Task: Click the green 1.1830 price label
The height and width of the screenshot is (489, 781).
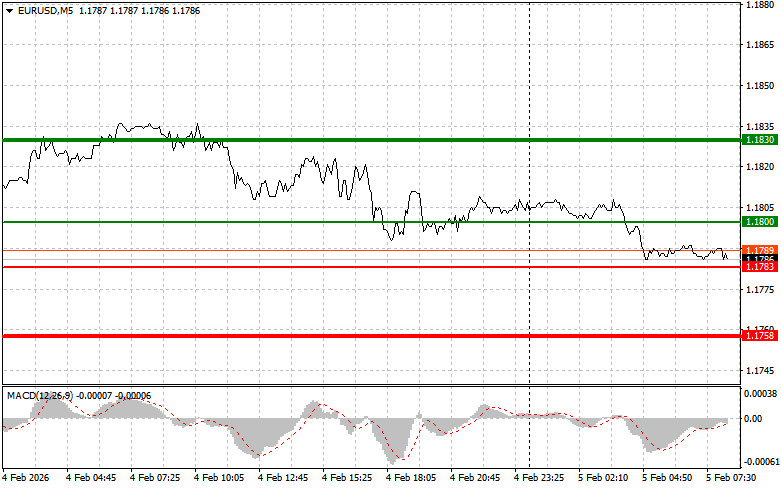Action: 754,140
